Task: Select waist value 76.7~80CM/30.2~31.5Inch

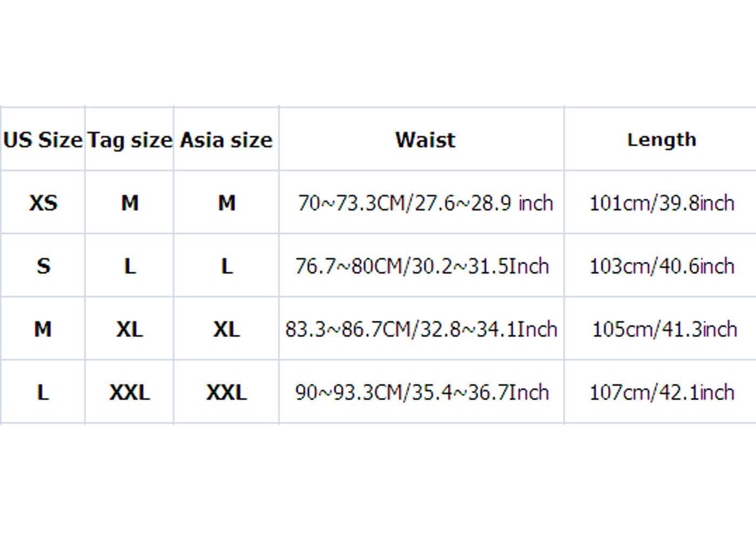Action: point(422,266)
